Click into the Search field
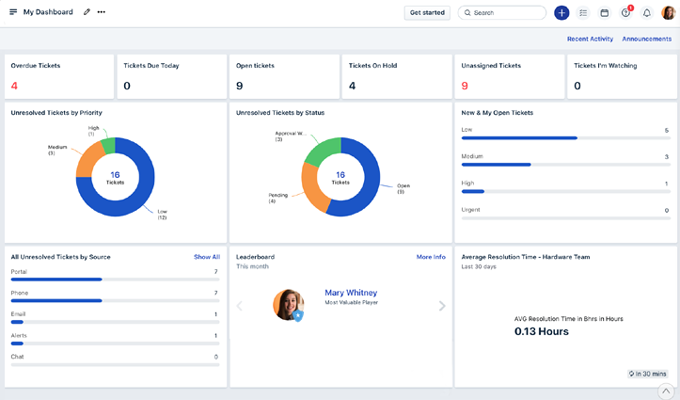 click(505, 13)
